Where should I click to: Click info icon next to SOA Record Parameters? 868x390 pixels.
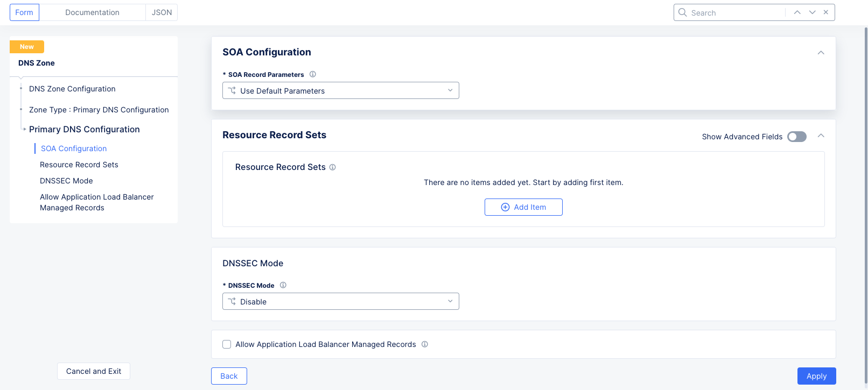tap(312, 74)
